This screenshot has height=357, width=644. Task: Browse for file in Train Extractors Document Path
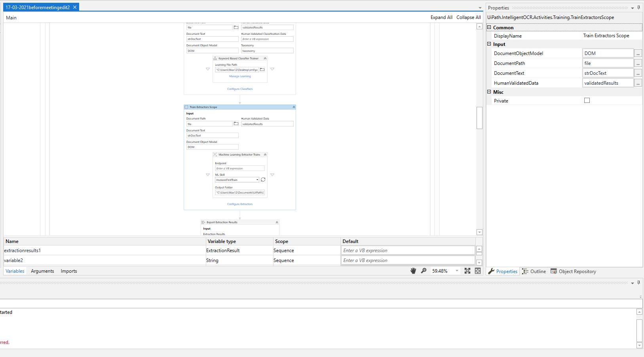coord(236,124)
